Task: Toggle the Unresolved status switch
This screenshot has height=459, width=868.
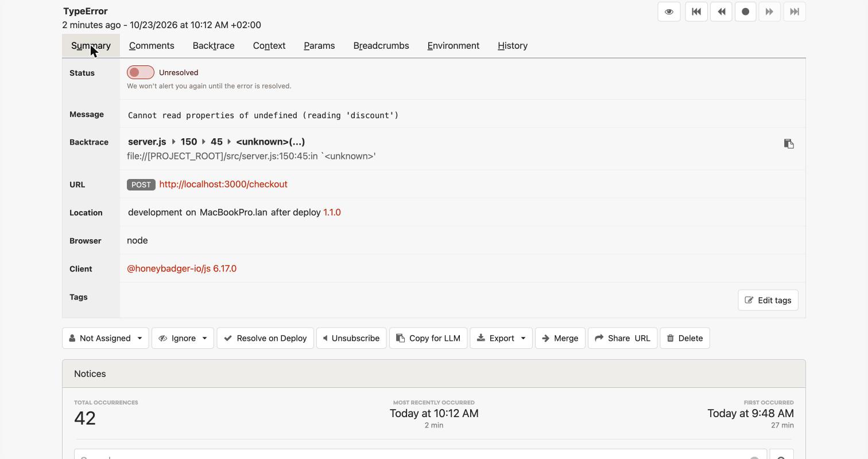Action: [x=141, y=72]
